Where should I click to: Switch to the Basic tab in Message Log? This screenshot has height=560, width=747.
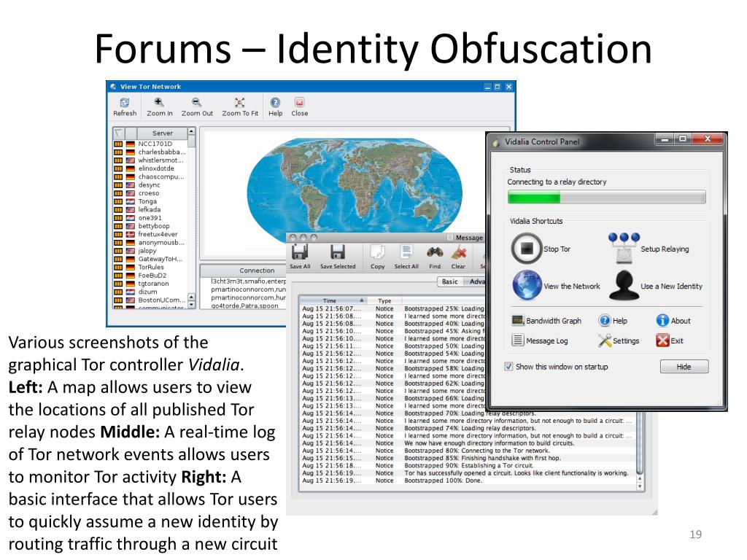pyautogui.click(x=449, y=281)
